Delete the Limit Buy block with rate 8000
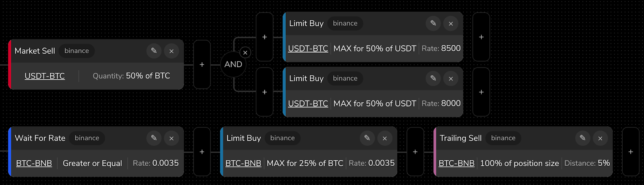644x185 pixels. pos(451,78)
